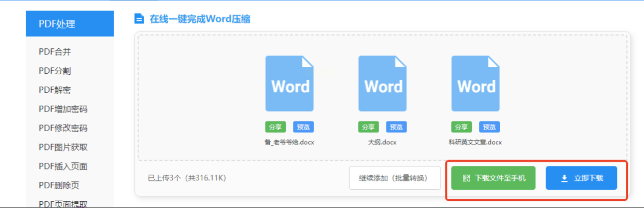This screenshot has width=644, height=208.
Task: Share the 老爷爷给.docx file with 分享
Action: (275, 127)
